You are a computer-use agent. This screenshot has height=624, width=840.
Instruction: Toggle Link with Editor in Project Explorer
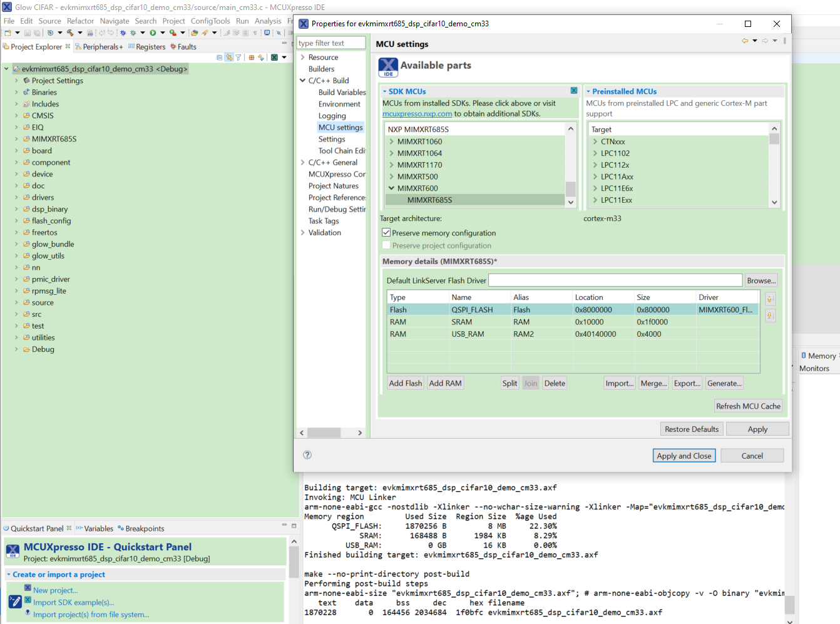pos(228,57)
